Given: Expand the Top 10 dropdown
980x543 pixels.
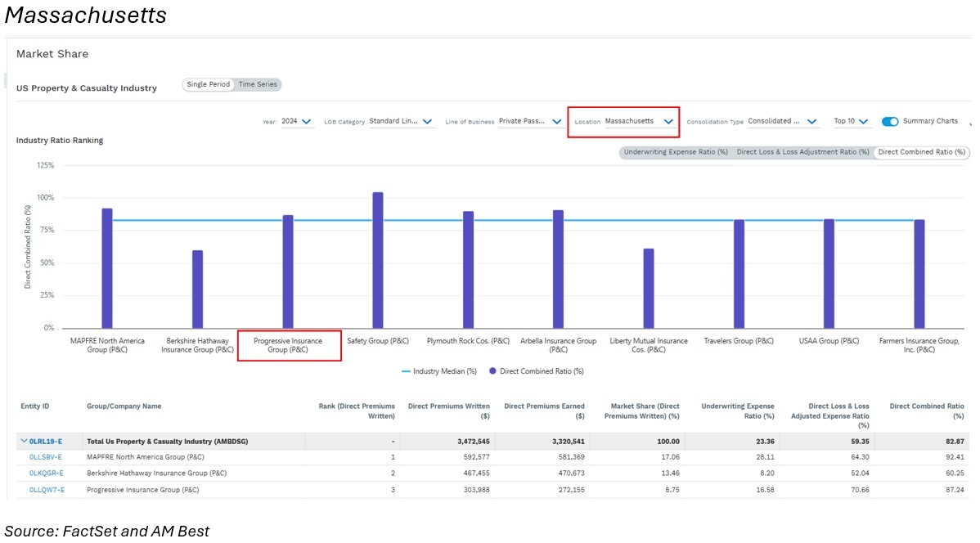Looking at the screenshot, I should (x=851, y=122).
